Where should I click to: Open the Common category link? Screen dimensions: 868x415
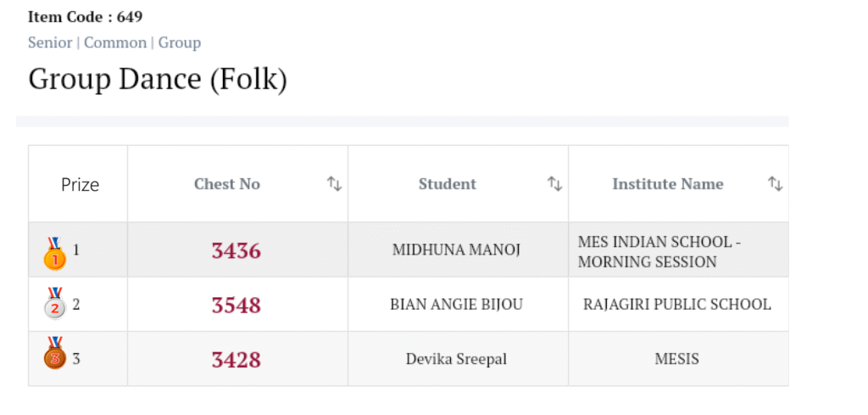(x=114, y=42)
